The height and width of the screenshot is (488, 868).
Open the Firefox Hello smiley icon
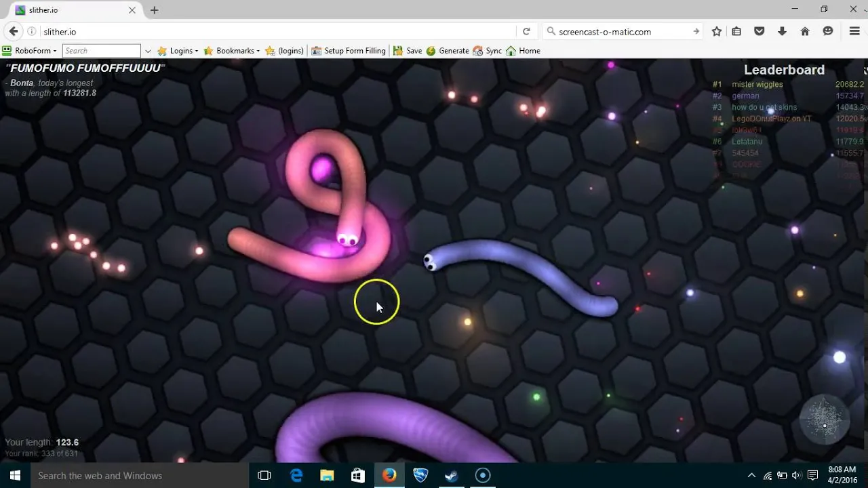pos(828,31)
